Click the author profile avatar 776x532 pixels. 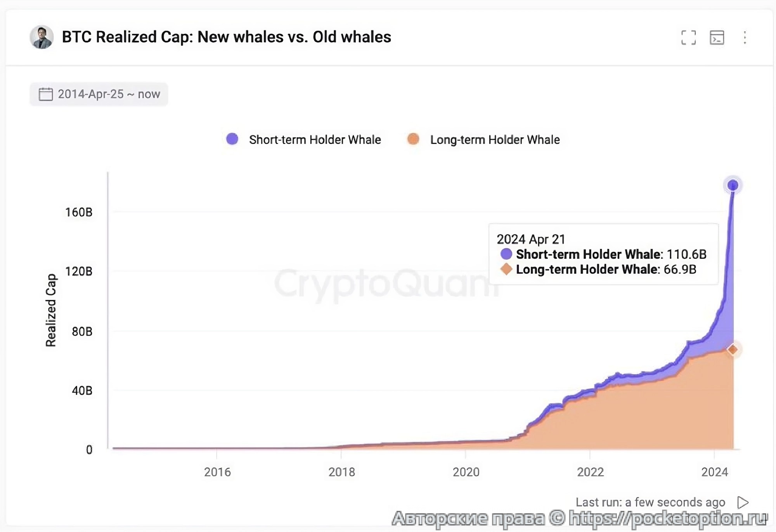tap(42, 37)
